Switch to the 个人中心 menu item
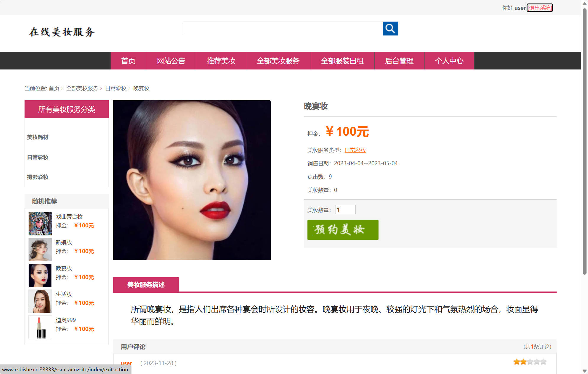Viewport: 588px width, 374px height. tap(449, 61)
